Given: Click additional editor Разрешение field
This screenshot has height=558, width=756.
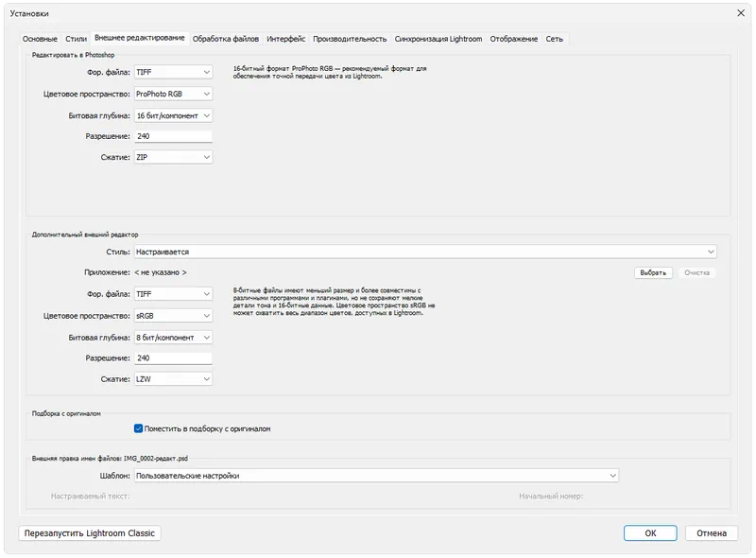Looking at the screenshot, I should click(173, 358).
